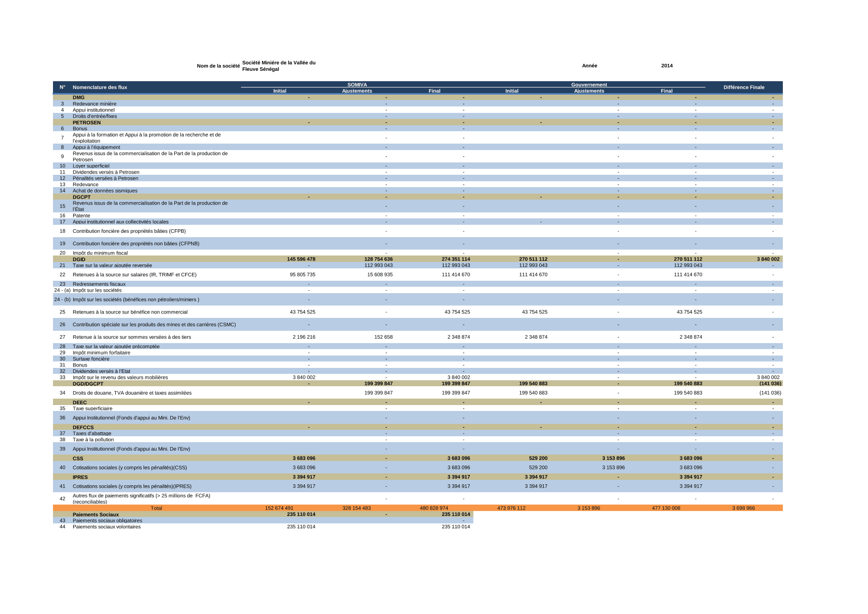Click the DGD/DGCPT section header

88,384
